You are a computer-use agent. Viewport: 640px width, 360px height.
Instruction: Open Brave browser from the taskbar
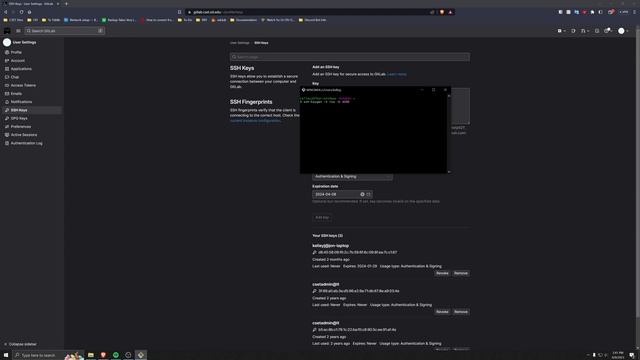coord(103,355)
